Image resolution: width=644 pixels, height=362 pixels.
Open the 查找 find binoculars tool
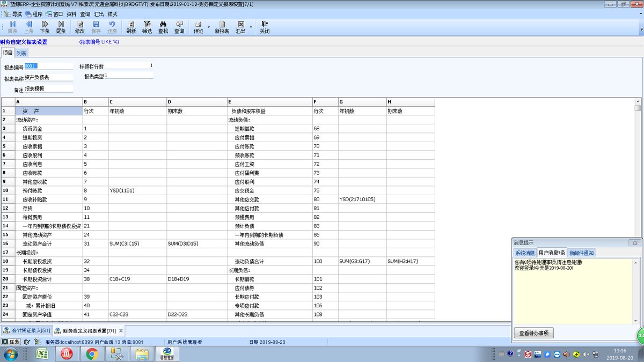coord(163,27)
